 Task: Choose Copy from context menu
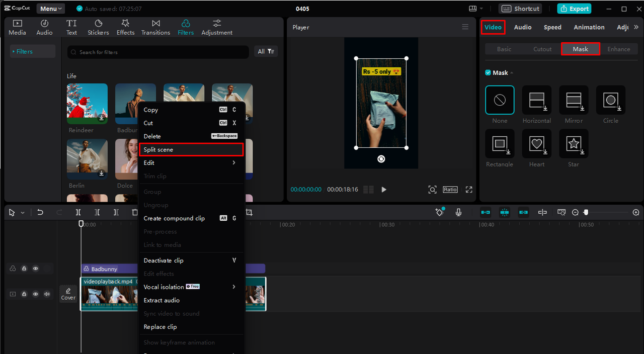[x=192, y=110]
